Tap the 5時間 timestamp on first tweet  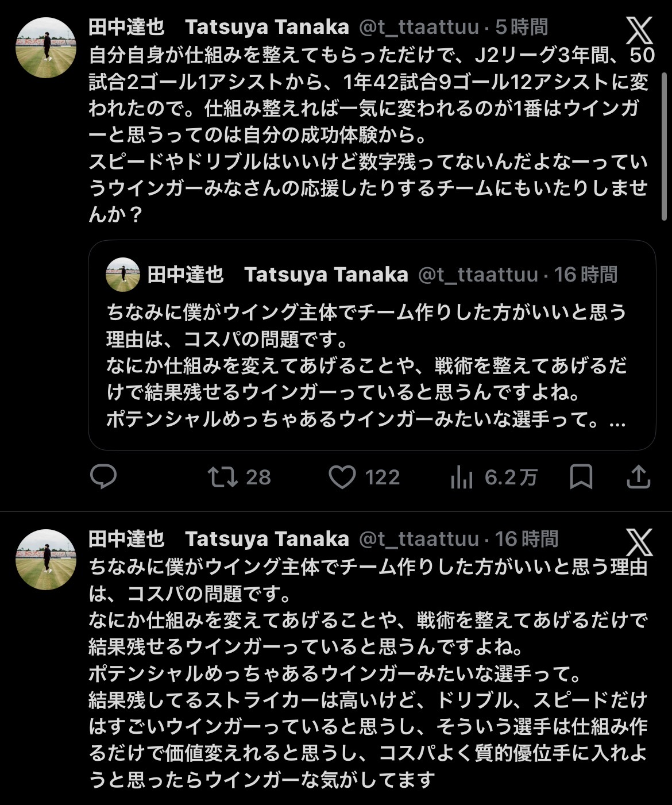[x=522, y=26]
